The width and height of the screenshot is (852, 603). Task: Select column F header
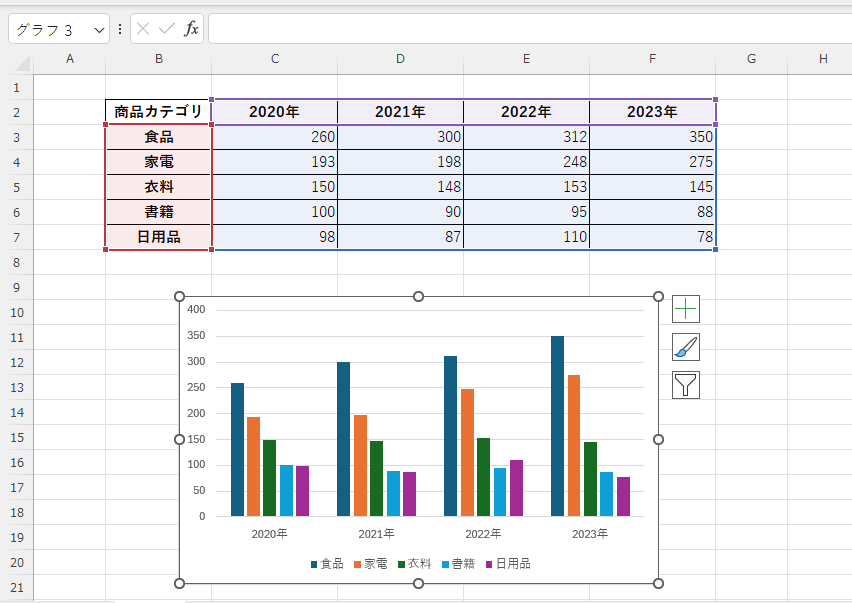(653, 59)
